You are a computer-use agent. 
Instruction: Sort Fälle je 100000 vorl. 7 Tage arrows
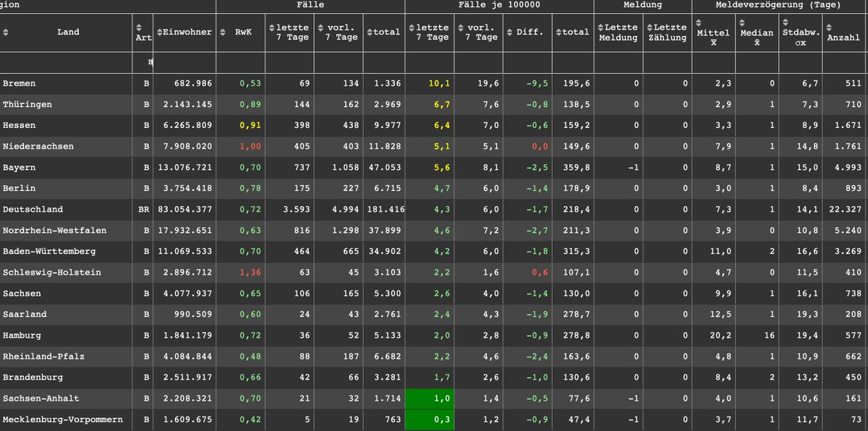tap(462, 27)
